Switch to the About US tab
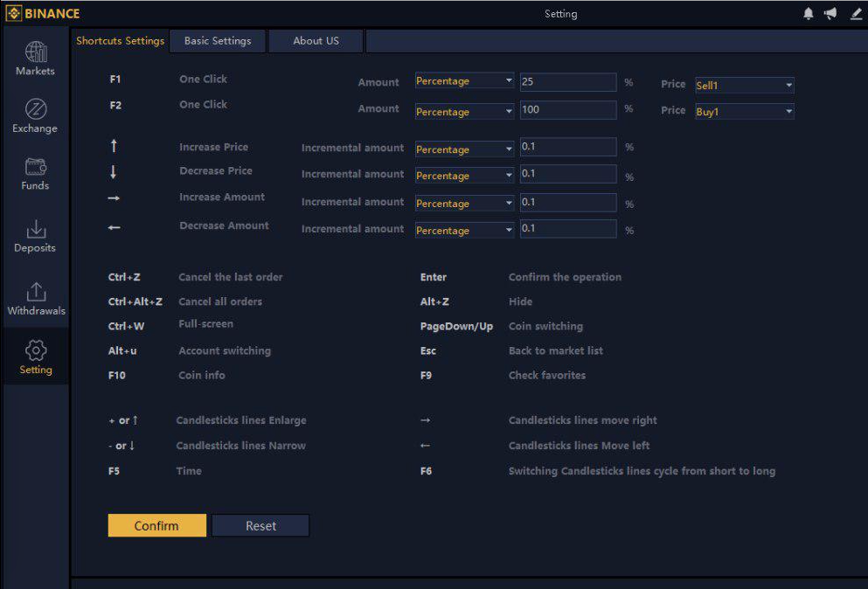 [x=316, y=41]
